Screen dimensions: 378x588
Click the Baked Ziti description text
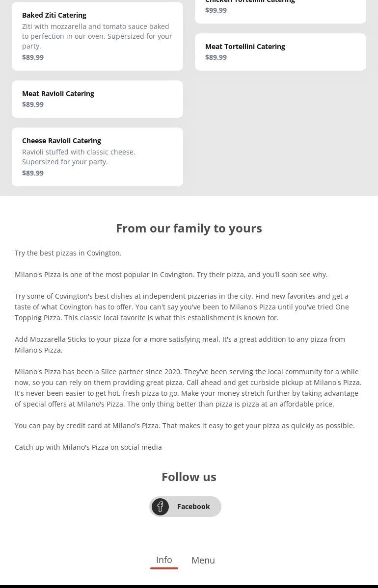point(97,36)
